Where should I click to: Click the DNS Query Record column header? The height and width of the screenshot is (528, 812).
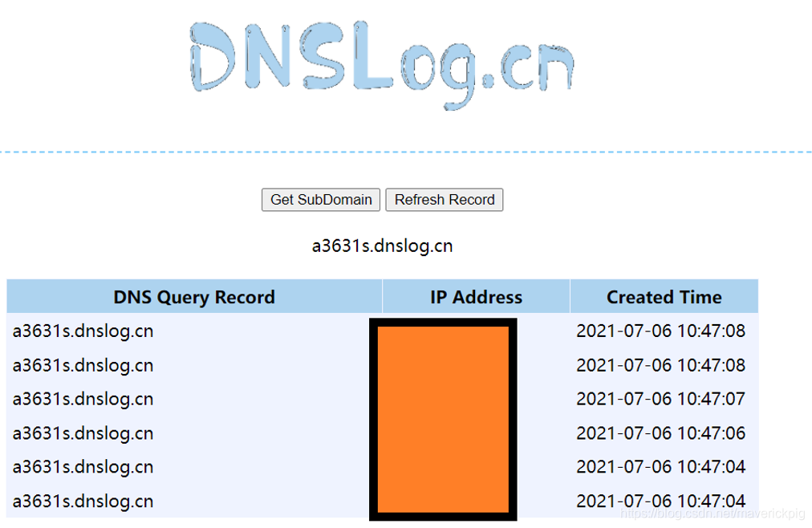click(x=194, y=297)
